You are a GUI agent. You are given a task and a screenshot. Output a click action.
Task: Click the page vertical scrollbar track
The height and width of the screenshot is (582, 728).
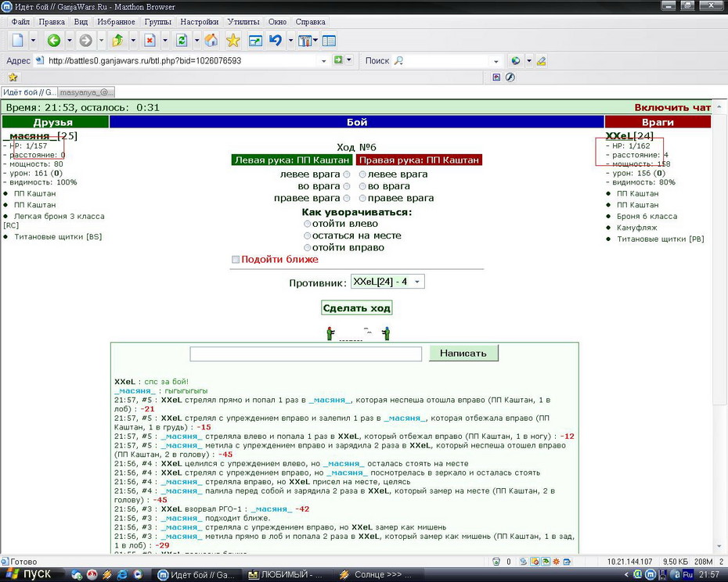point(719,325)
